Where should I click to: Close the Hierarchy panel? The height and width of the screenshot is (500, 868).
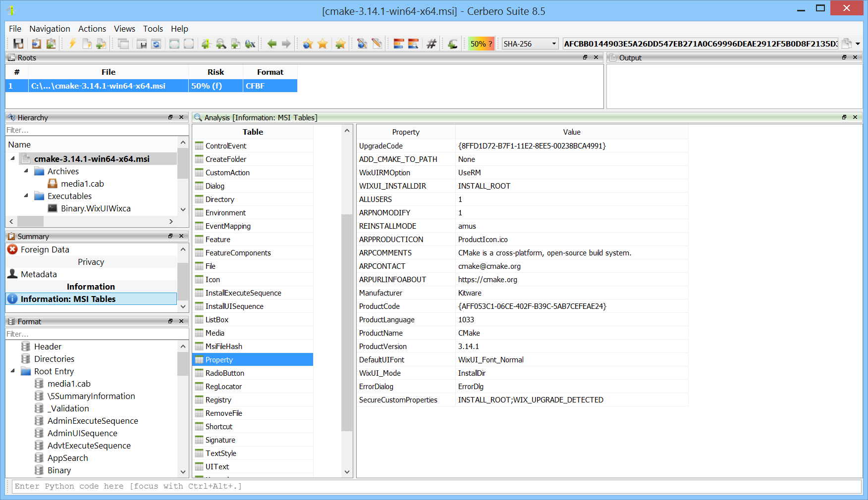[181, 117]
